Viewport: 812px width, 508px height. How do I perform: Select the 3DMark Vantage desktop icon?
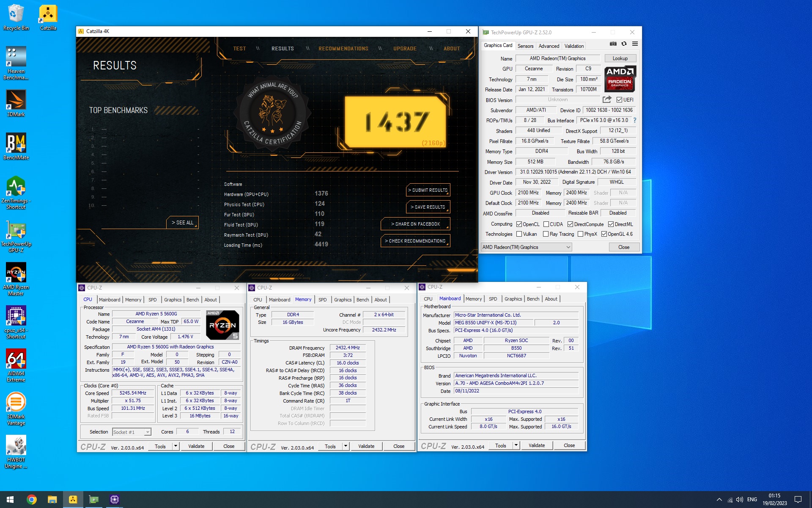click(x=16, y=409)
